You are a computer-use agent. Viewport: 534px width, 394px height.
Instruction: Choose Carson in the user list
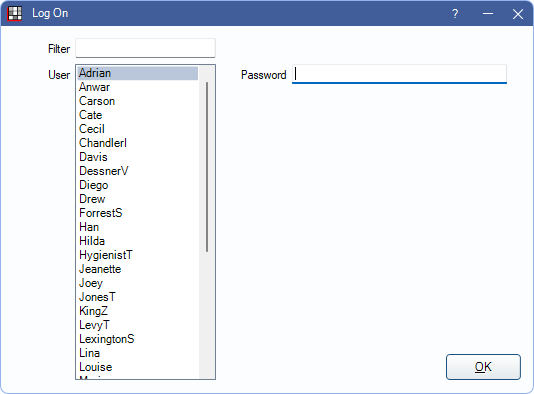[x=138, y=101]
